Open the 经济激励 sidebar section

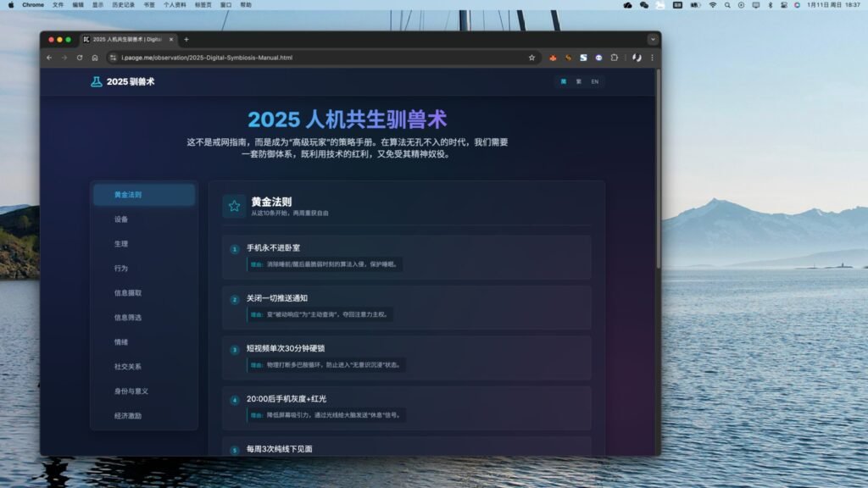pos(128,416)
